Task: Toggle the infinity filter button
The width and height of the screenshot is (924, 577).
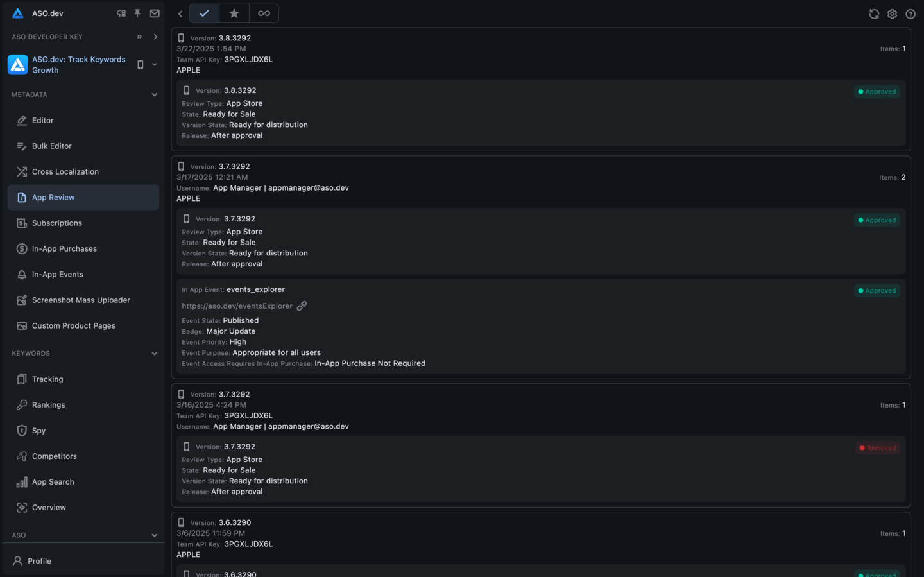Action: [x=264, y=13]
